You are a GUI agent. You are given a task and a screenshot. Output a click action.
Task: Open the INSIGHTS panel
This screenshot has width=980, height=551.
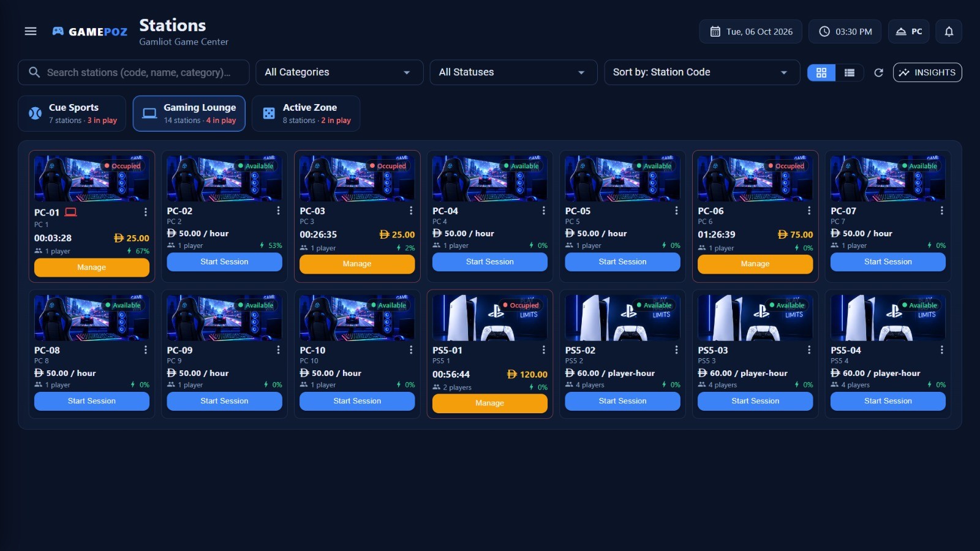click(x=927, y=72)
